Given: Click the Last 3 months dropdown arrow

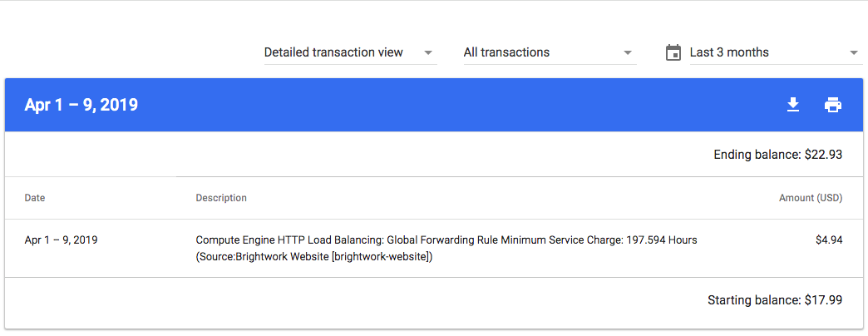Looking at the screenshot, I should [x=853, y=53].
